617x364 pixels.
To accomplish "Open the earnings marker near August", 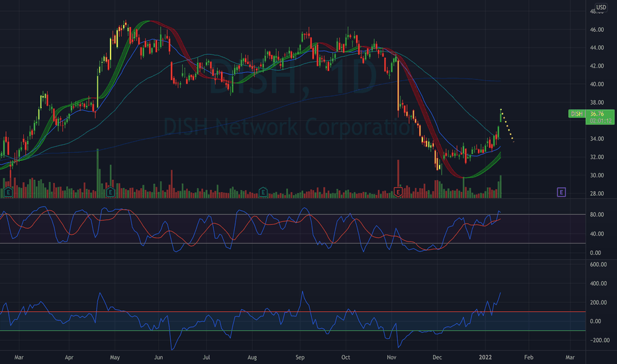I will 263,192.
